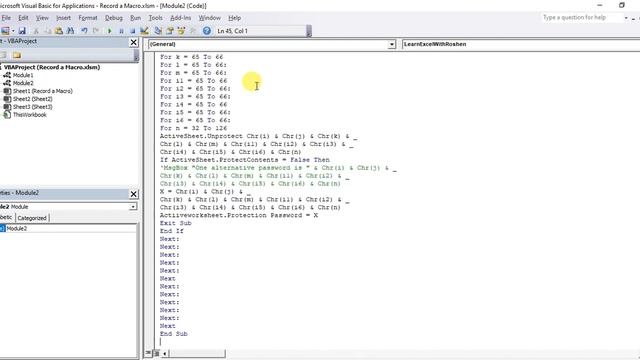640x360 pixels.
Task: Open dropdown next to View Excel icon
Action: tap(13, 31)
